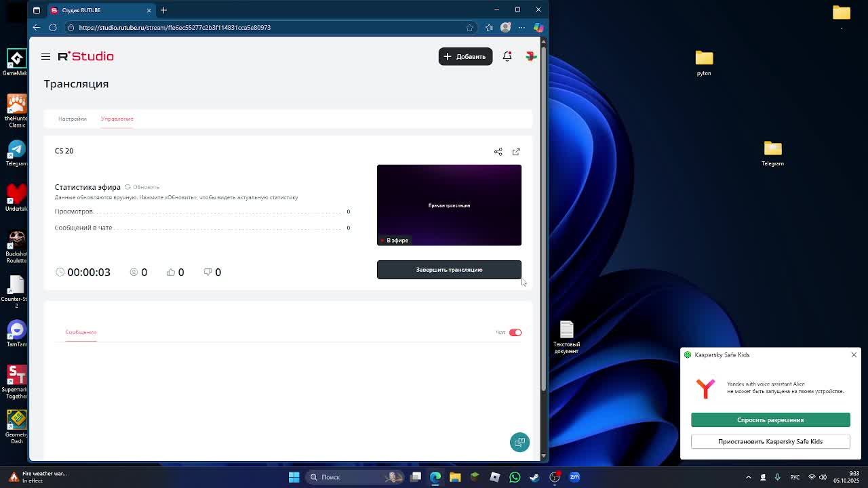This screenshot has width=868, height=488.
Task: Click the refresh icon next to Обновить
Action: [x=127, y=187]
